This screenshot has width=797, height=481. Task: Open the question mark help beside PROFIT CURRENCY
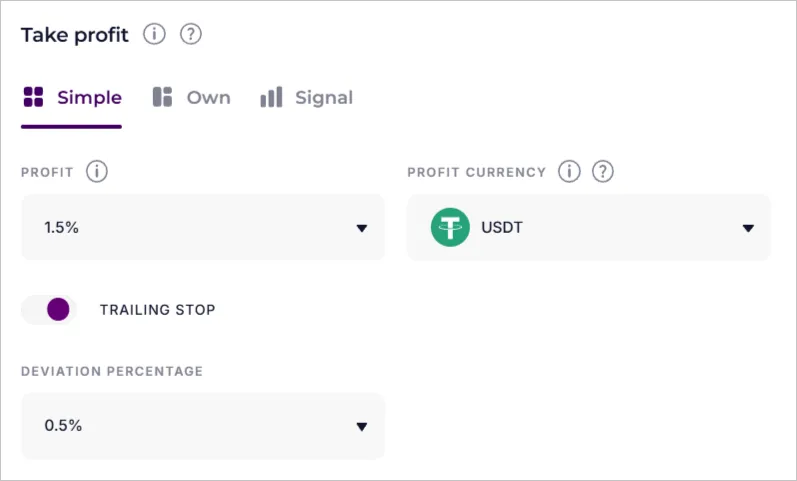pos(602,172)
